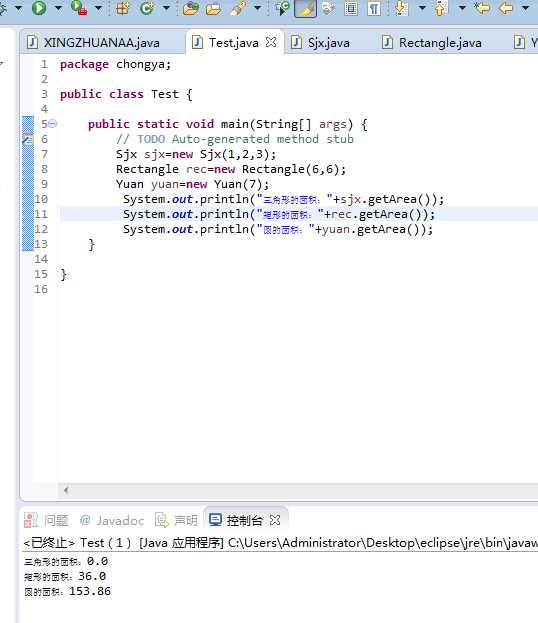Click the Open Task folder icon
The image size is (538, 623).
click(x=214, y=8)
